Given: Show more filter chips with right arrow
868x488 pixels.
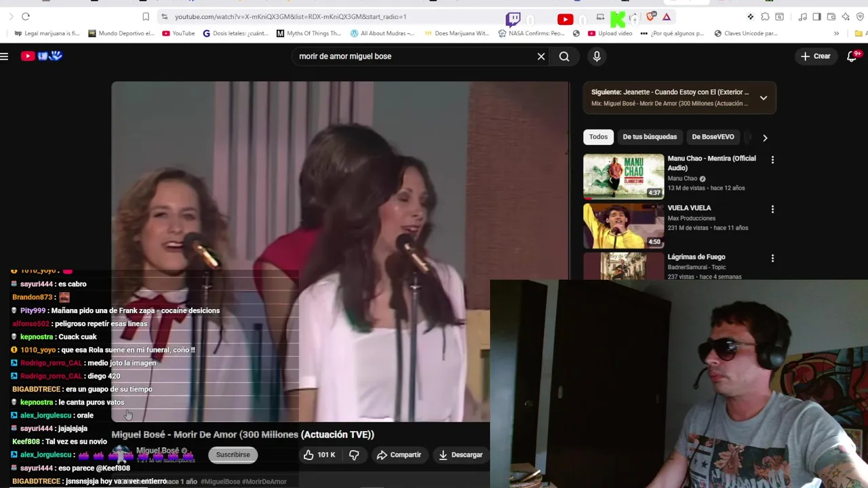Looking at the screenshot, I should [x=765, y=138].
